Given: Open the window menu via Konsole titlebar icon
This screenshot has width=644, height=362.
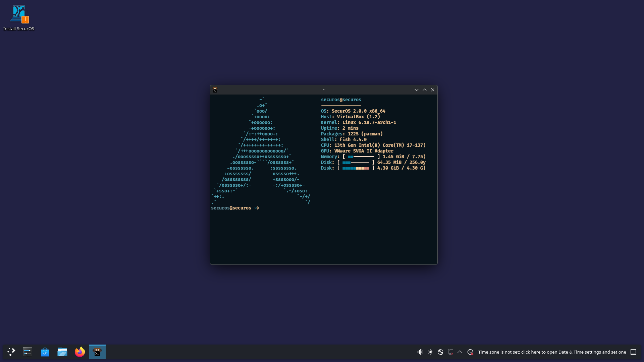Looking at the screenshot, I should pyautogui.click(x=215, y=90).
